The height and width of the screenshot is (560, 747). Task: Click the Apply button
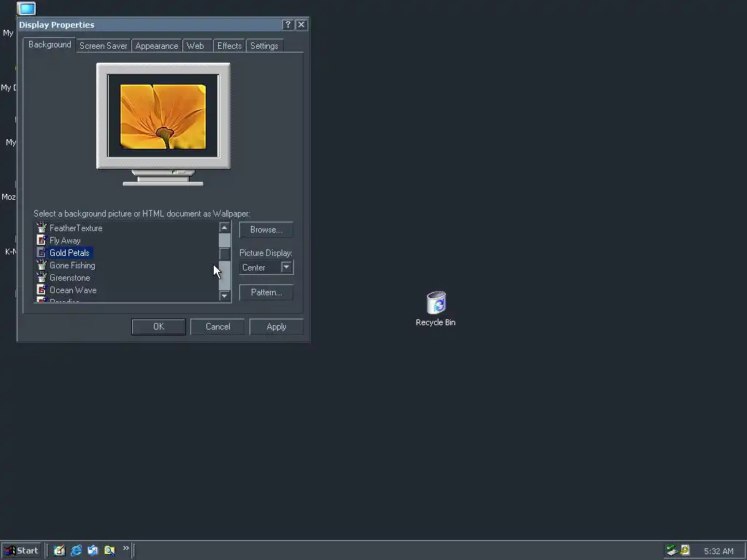point(276,327)
